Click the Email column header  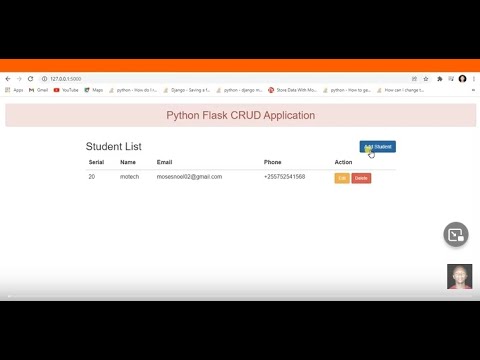(x=164, y=162)
